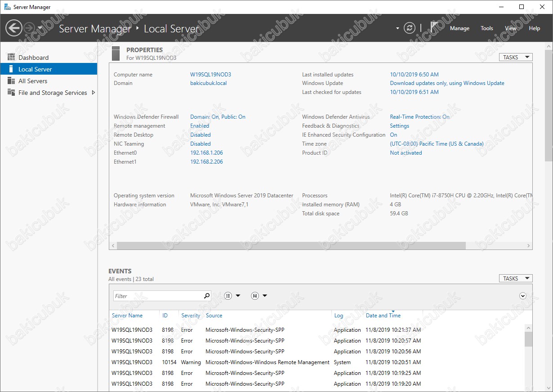Open the Notifications flag icon
Screen dimensions: 553x392
(434, 27)
